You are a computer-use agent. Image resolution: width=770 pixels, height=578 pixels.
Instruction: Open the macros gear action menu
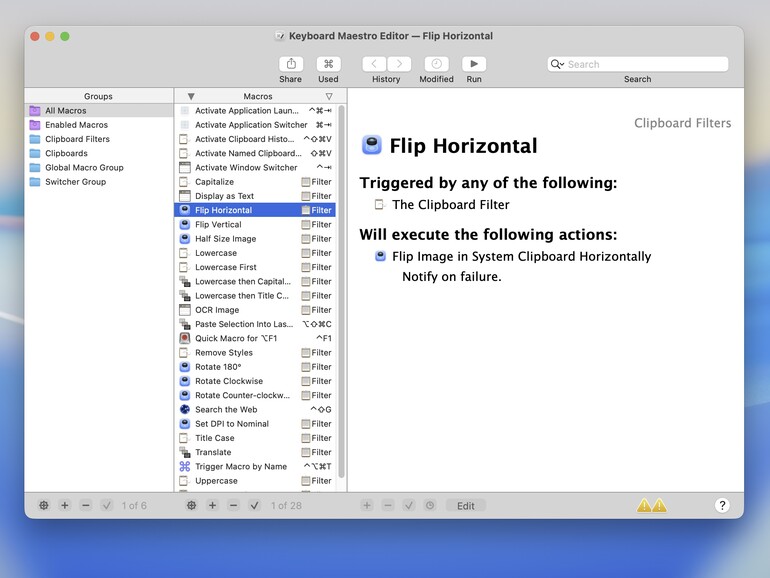click(x=192, y=505)
